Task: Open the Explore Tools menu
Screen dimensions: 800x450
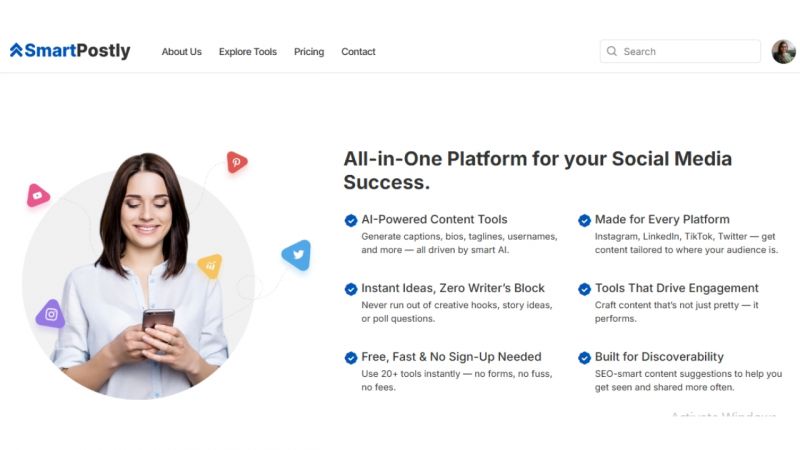Action: point(248,52)
